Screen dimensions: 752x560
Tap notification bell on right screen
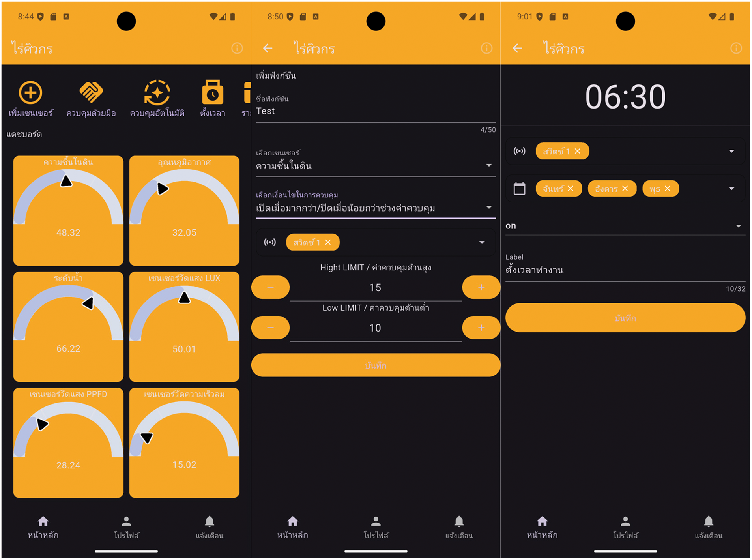tap(708, 522)
